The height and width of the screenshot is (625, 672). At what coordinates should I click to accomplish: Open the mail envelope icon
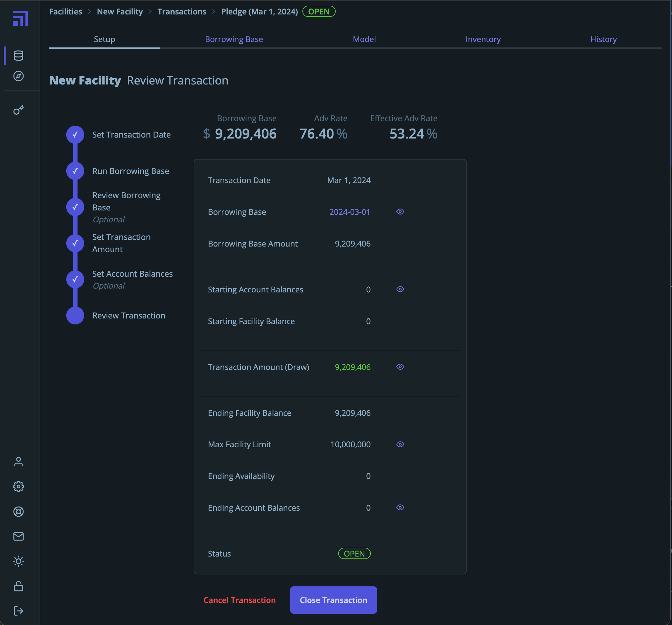pyautogui.click(x=18, y=536)
